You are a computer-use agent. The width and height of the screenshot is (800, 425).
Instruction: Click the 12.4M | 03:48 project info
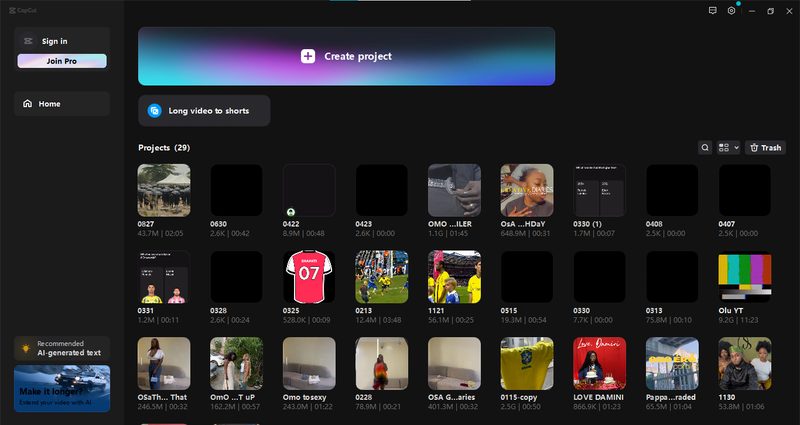pyautogui.click(x=379, y=320)
